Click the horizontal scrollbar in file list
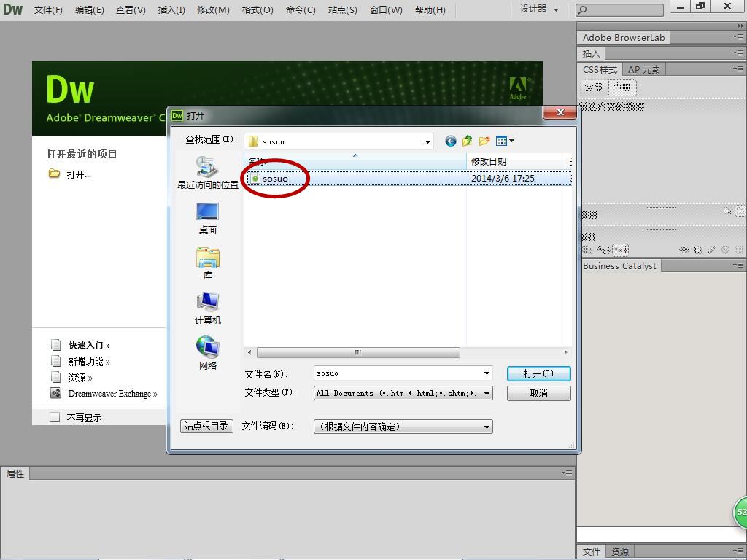This screenshot has width=747, height=560. (x=358, y=352)
